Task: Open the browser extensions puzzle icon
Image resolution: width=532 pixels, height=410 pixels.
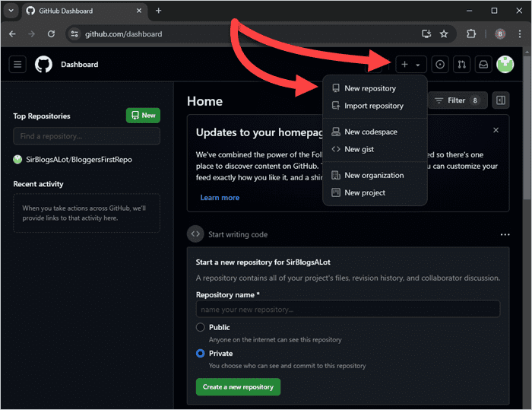Action: 471,33
